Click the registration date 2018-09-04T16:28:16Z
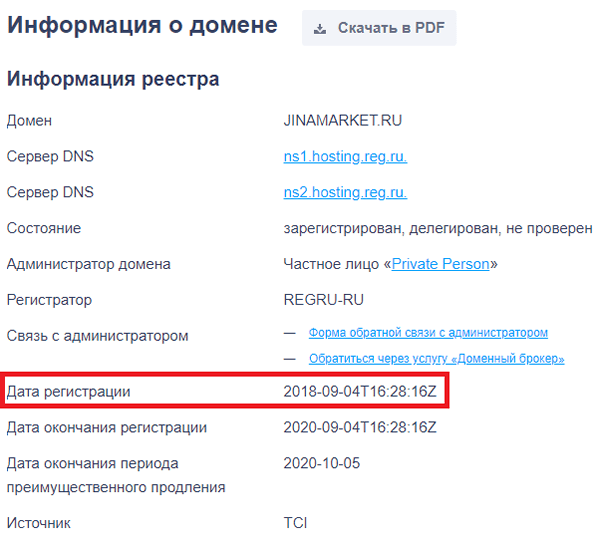 360,391
